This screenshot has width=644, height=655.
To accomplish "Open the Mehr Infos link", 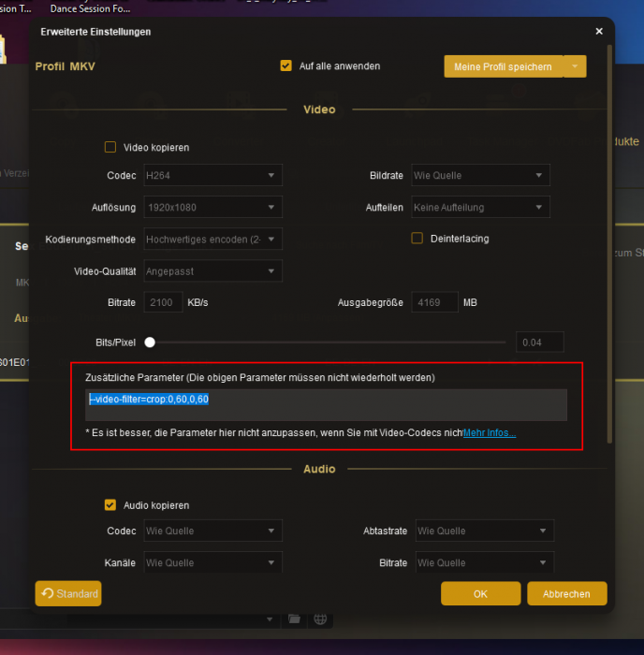I will (490, 433).
